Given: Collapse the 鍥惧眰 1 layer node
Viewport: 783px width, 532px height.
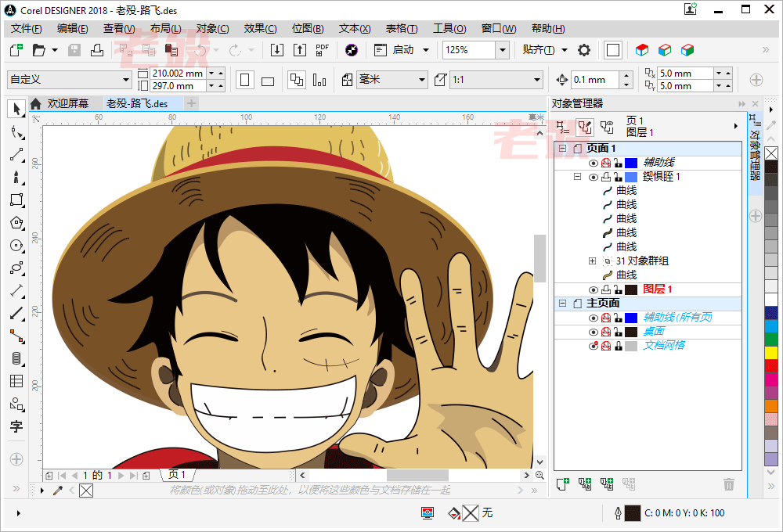Looking at the screenshot, I should point(577,177).
